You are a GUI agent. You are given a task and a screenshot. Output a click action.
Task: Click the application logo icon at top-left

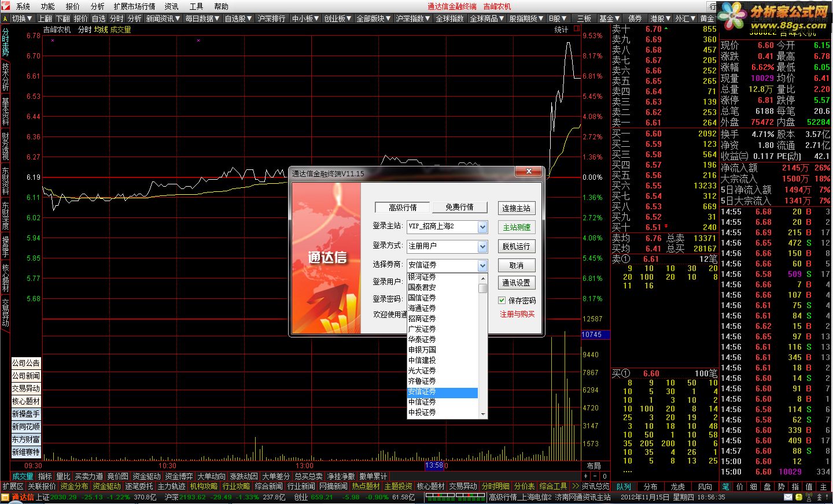click(6, 6)
